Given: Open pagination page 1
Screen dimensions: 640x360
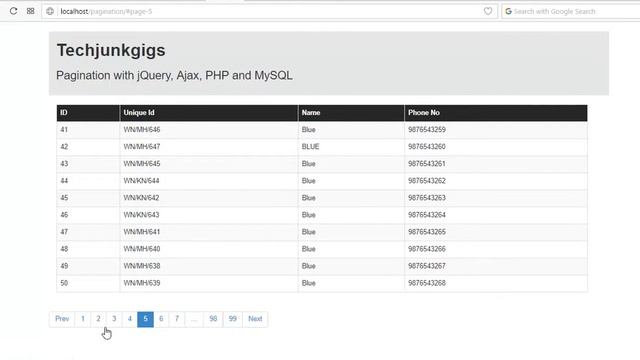Looking at the screenshot, I should (83, 319).
